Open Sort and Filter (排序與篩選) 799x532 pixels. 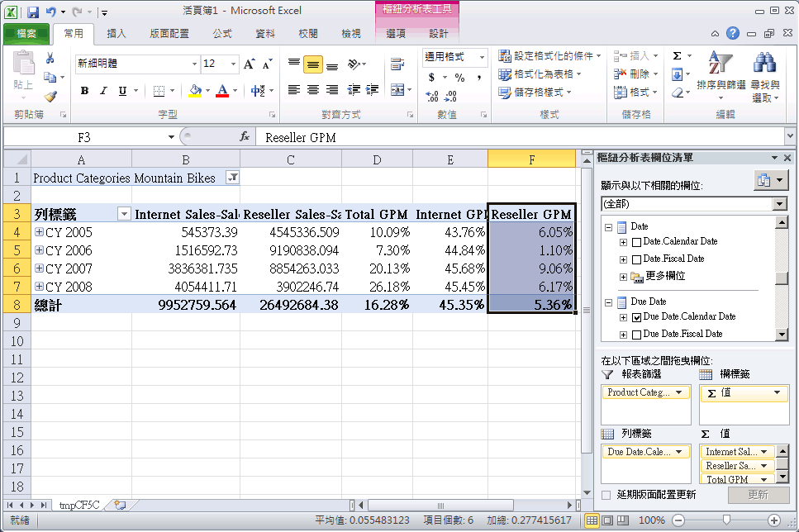721,77
